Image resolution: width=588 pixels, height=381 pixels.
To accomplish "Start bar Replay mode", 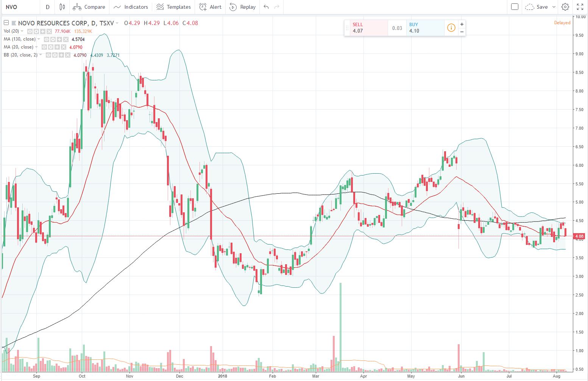I will (243, 7).
